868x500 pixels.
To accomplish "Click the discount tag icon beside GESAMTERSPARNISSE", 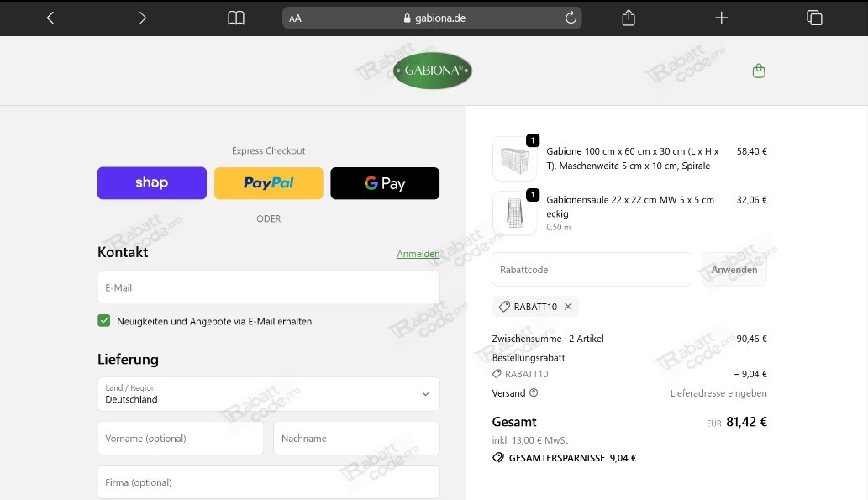I will pyautogui.click(x=499, y=458).
